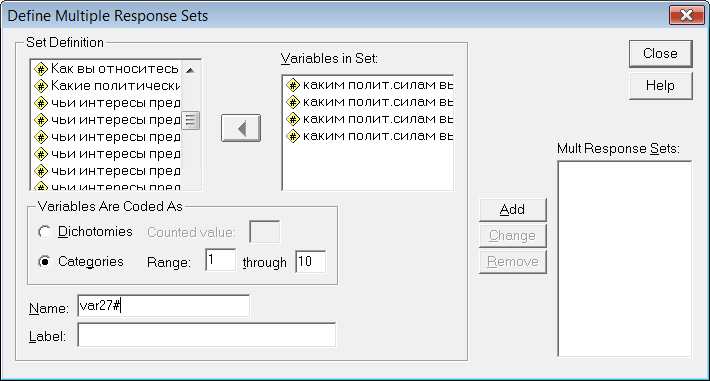This screenshot has width=710, height=381.
Task: Click the Range start value field
Action: [x=221, y=260]
